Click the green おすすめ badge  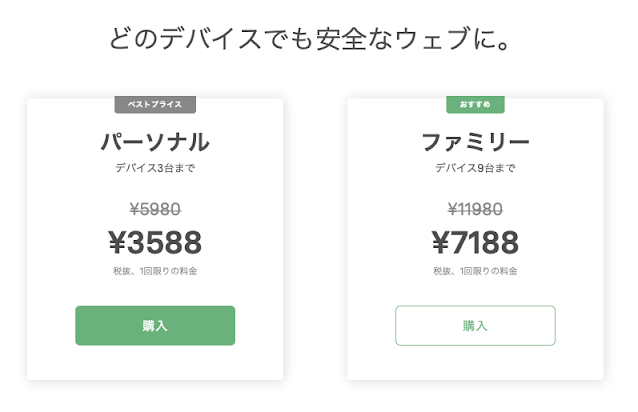click(475, 104)
